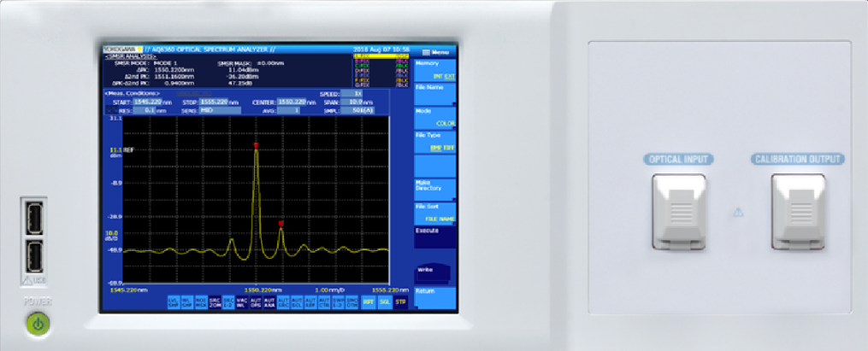Click the SRC ZOM icon in bottom toolbar
The width and height of the screenshot is (868, 351).
coord(214,301)
